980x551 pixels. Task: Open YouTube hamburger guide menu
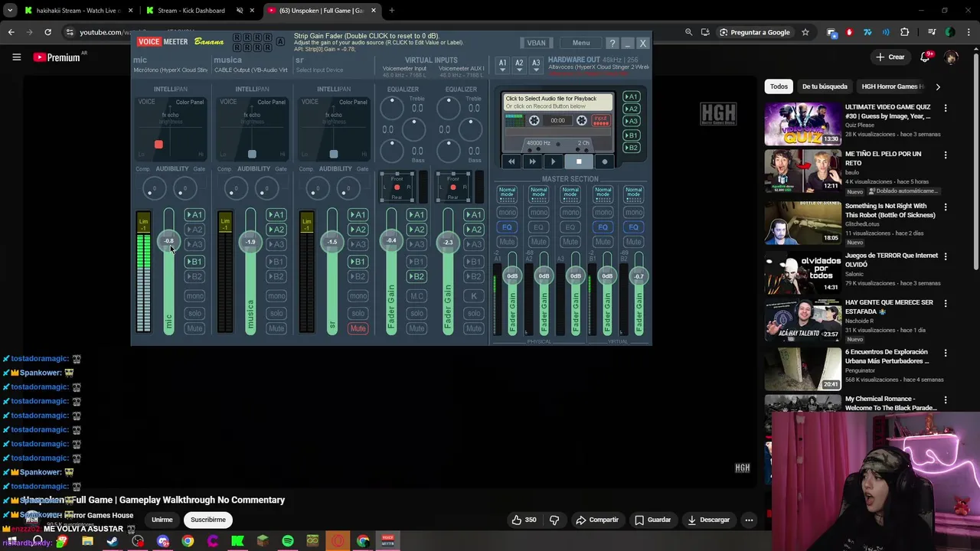click(x=16, y=57)
